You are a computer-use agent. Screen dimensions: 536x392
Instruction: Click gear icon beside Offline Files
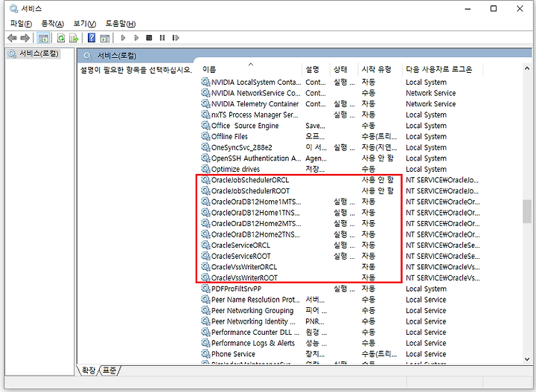205,136
